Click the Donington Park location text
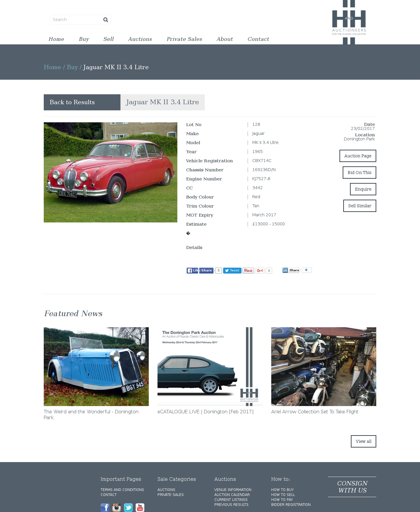Image resolution: width=420 pixels, height=512 pixels. [359, 139]
